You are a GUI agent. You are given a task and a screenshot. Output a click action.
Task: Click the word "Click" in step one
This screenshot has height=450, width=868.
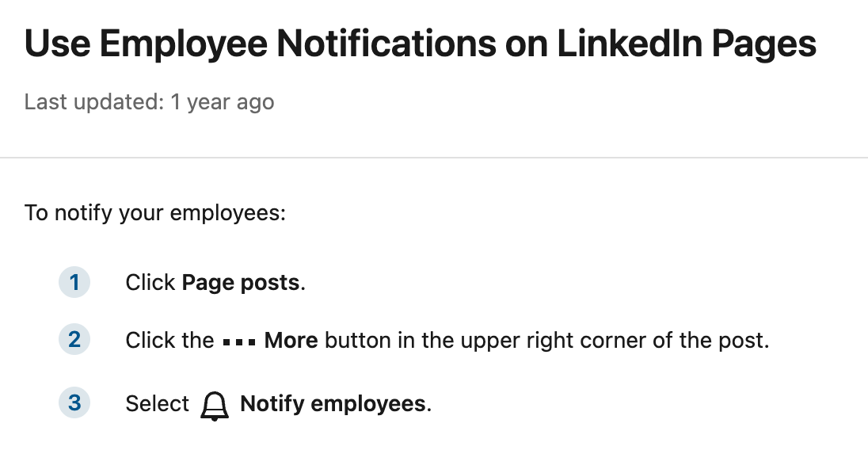coord(150,283)
